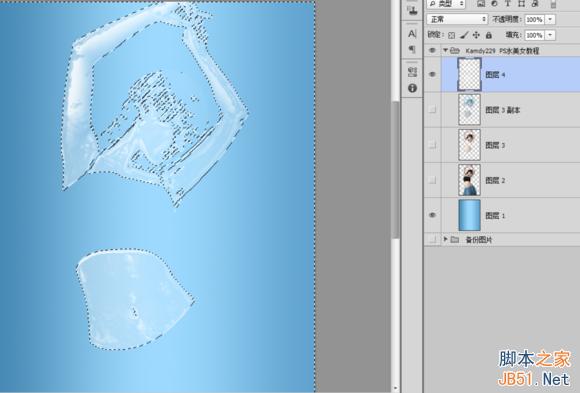Open the Character panel icon
Viewport: 580px width, 393px height.
click(x=412, y=34)
